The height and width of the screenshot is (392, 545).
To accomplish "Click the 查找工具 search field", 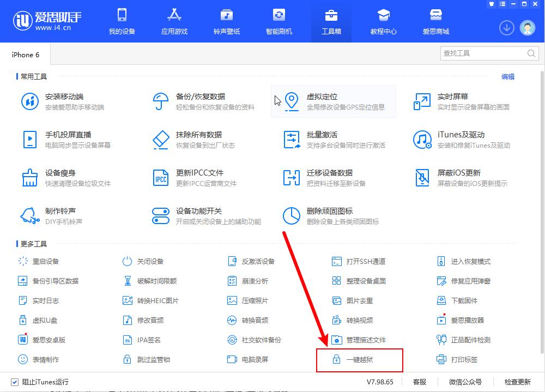I will click(485, 53).
